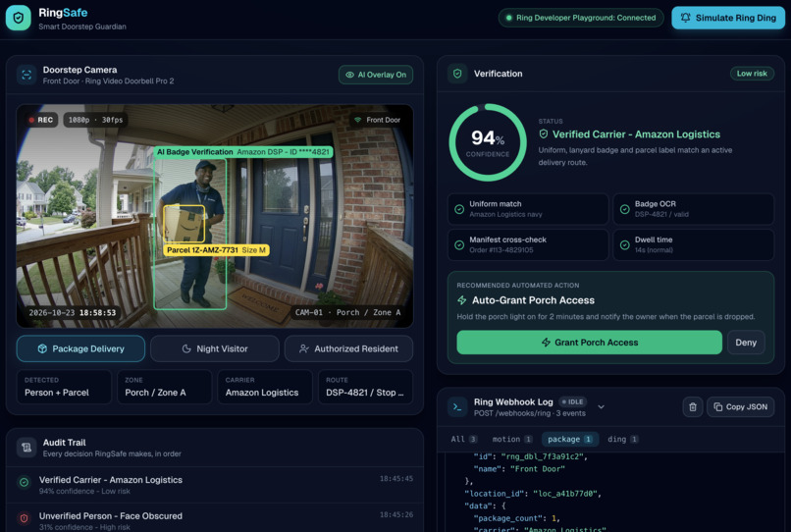Click lightning icon next to Auto-Grant Porch Access
This screenshot has height=532, width=791.
tap(461, 300)
